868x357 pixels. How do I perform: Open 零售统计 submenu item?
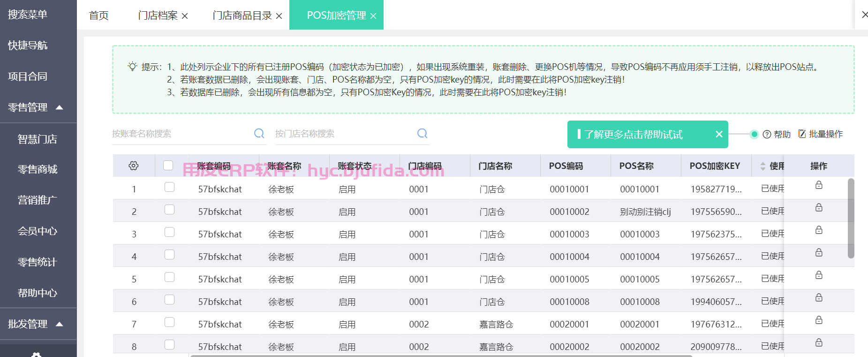[38, 262]
